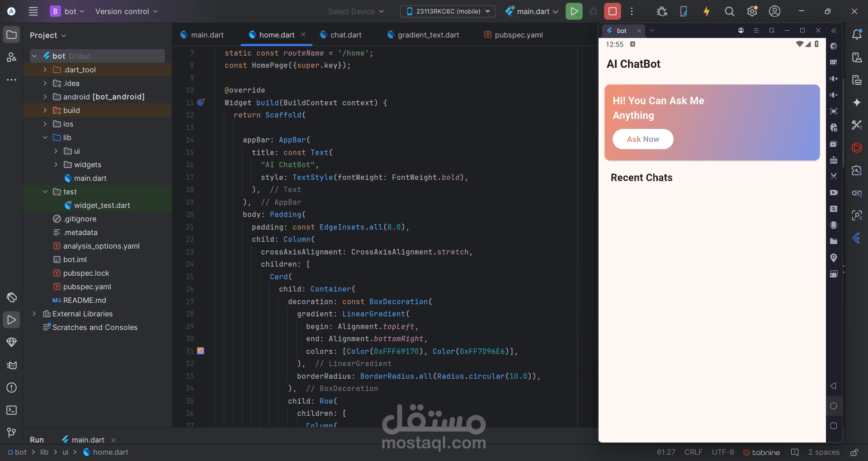Click the Debug bug icon next to Run
Screen dimensions: 868x461
[594, 11]
